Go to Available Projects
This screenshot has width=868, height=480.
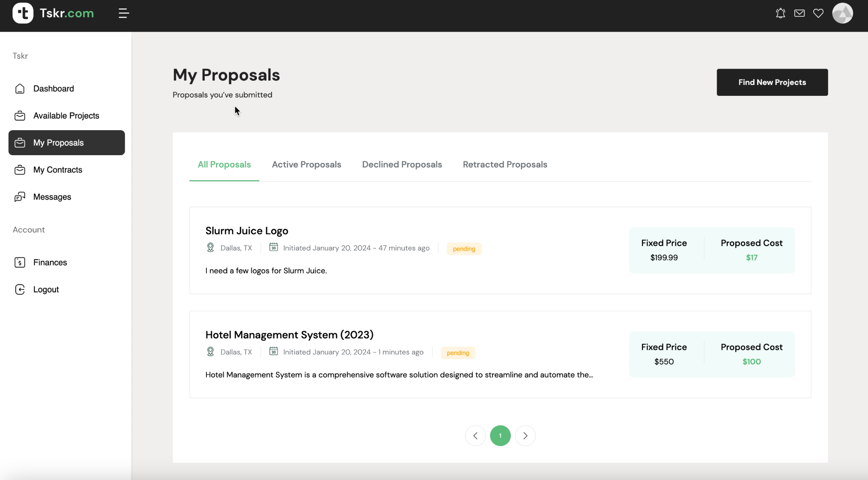(x=66, y=116)
